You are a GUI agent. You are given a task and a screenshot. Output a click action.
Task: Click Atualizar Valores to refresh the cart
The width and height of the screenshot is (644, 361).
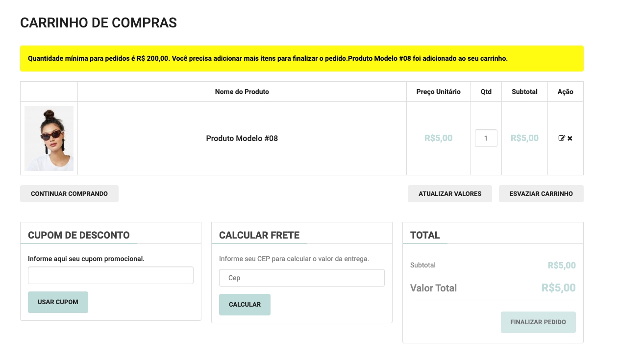(x=449, y=193)
